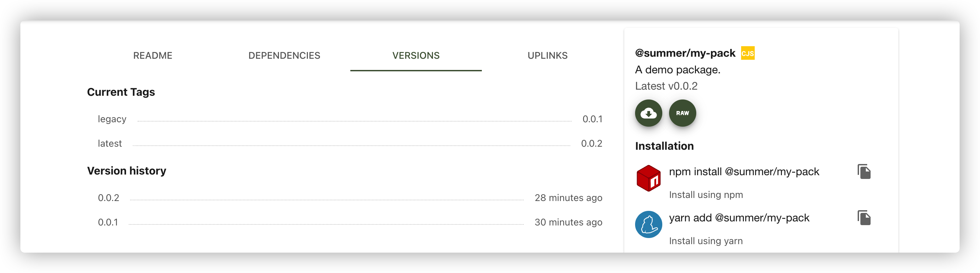Open the DEPENDENCIES tab
This screenshot has height=273, width=980.
pyautogui.click(x=284, y=55)
